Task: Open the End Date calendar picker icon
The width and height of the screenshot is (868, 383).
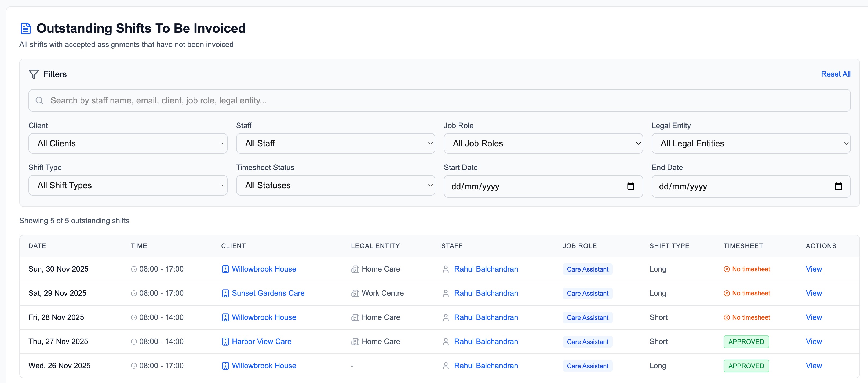Action: point(838,186)
